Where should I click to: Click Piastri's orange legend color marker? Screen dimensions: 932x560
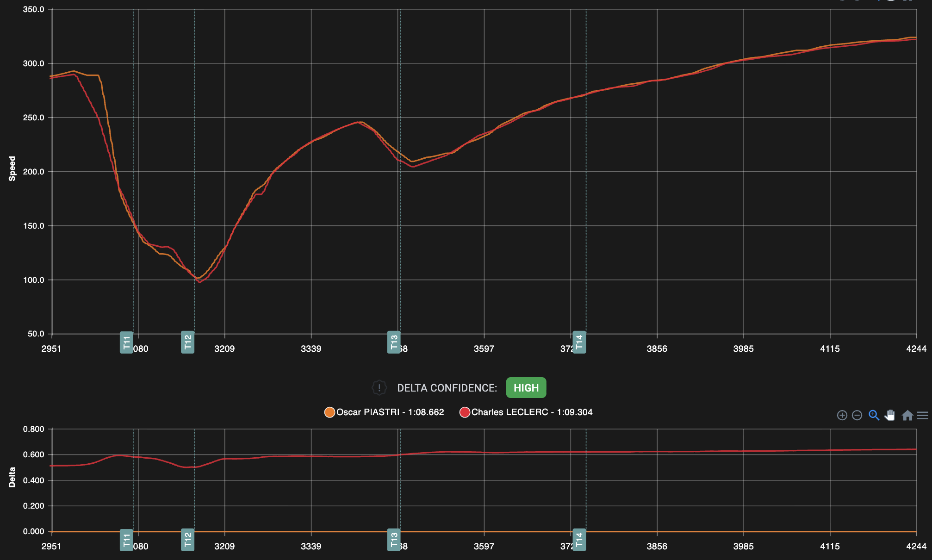click(329, 412)
